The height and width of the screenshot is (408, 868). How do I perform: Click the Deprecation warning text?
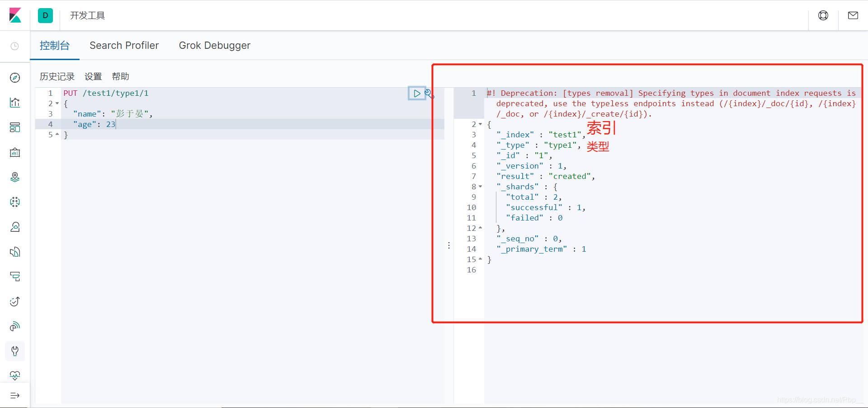point(671,103)
